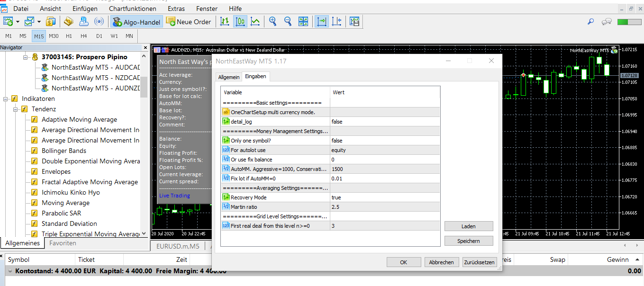Select the M5 timeframe

coord(23,36)
